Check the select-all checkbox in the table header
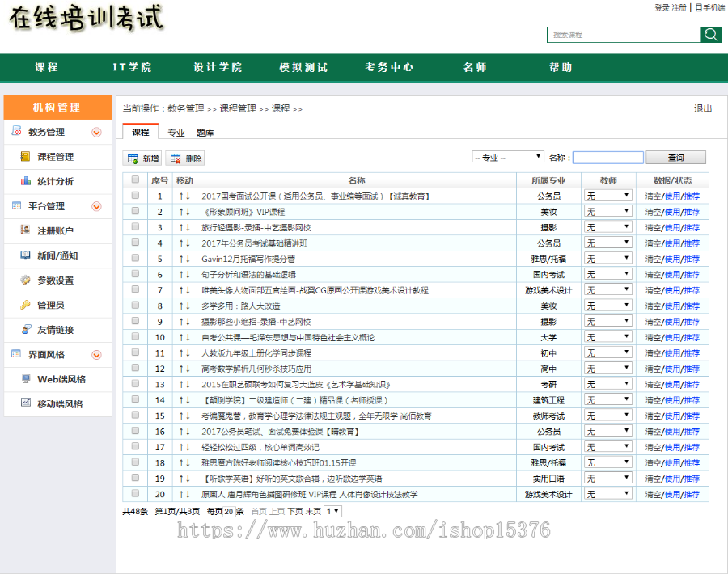728x574 pixels. (x=134, y=179)
